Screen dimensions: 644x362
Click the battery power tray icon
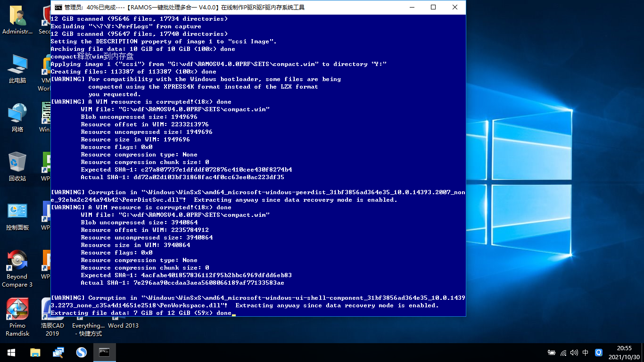click(x=551, y=353)
